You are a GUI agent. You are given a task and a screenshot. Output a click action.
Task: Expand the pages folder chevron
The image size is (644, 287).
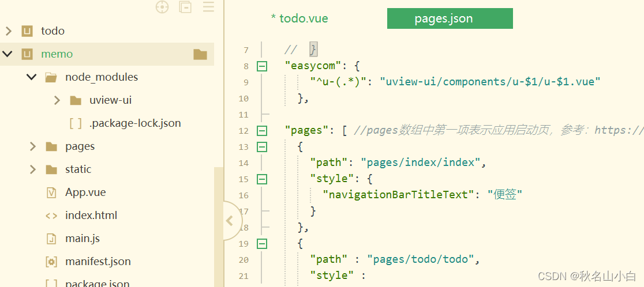point(33,146)
